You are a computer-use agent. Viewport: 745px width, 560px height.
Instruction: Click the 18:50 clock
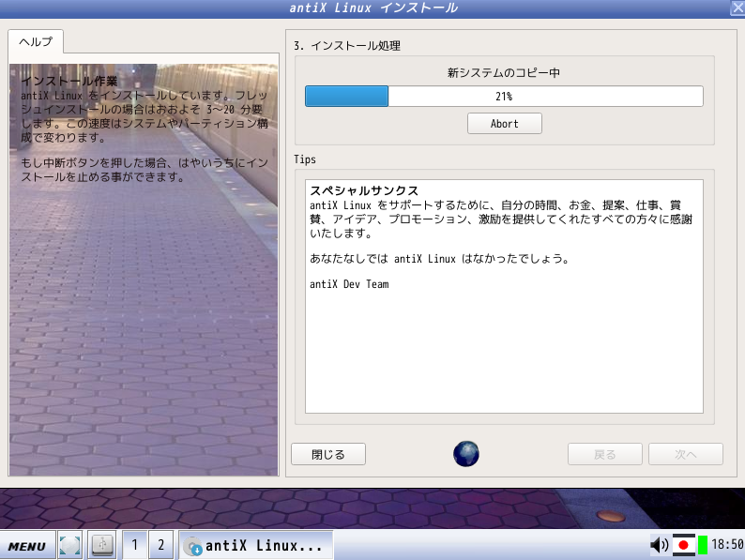click(727, 544)
